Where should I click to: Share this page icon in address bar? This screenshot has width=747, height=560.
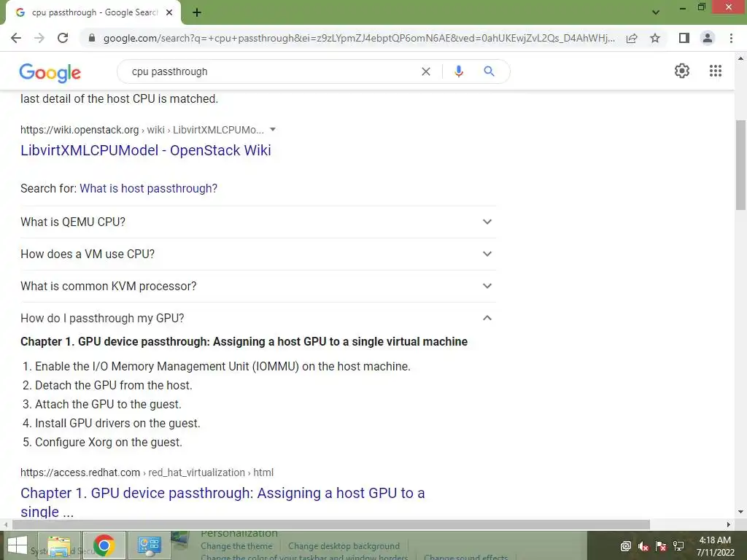632,38
